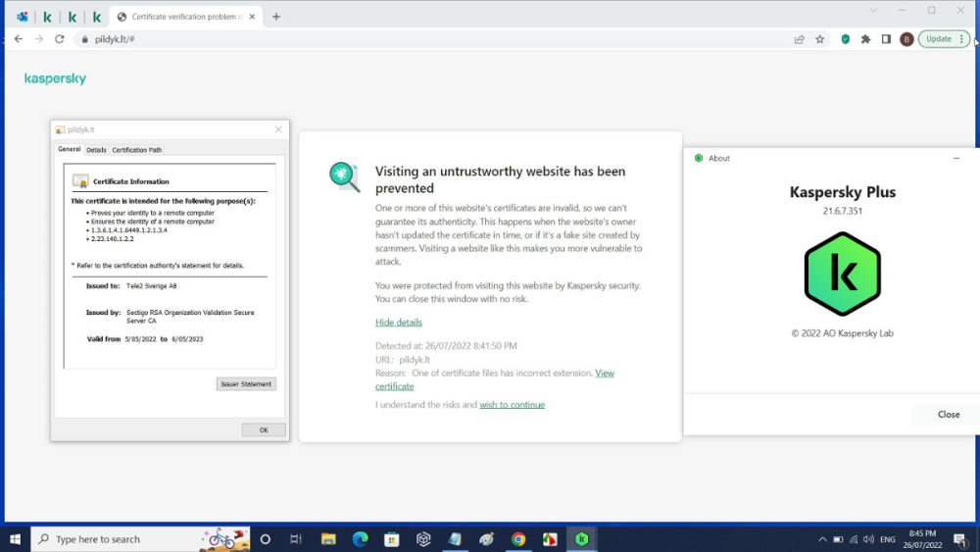Open Task View on the taskbar
Viewport: 980px width, 552px height.
pos(296,539)
